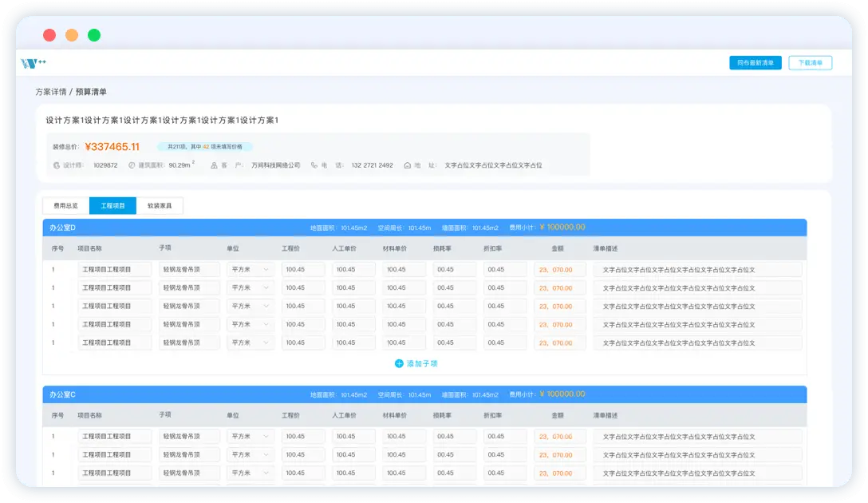
Task: Click the yellow macOS minimize button
Action: (72, 35)
